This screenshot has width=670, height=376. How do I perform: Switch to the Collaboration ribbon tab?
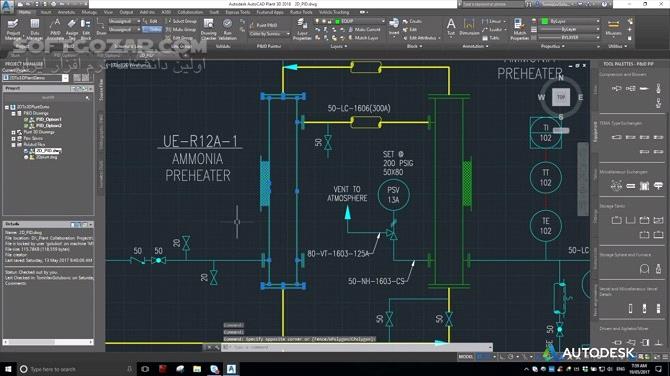[190, 12]
